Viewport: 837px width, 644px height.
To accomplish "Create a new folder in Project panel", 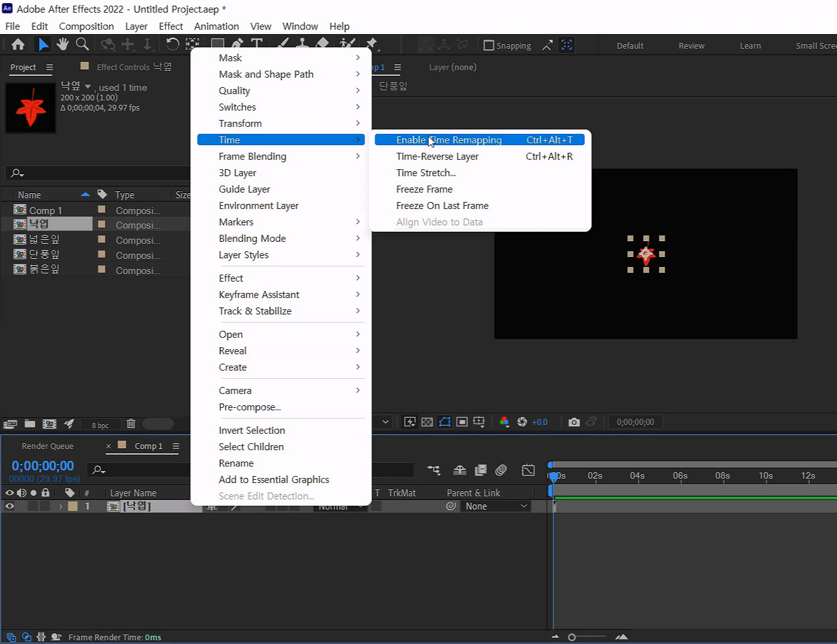I will point(30,424).
